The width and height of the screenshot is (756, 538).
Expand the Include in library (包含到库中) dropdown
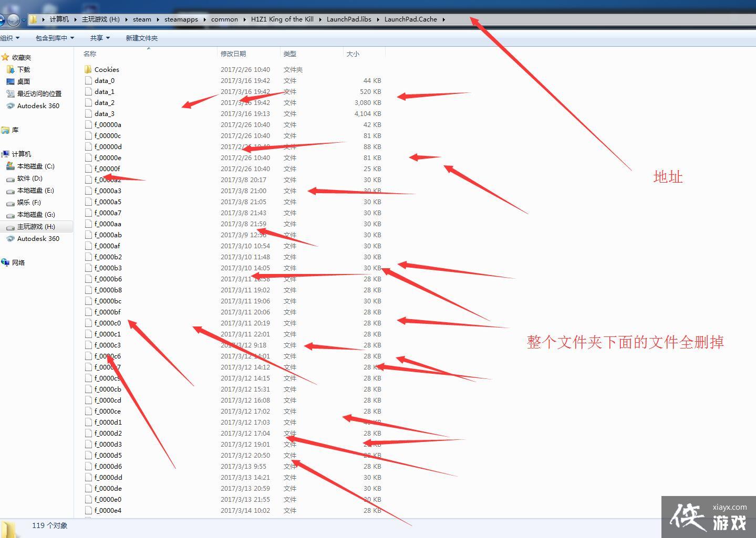(55, 38)
